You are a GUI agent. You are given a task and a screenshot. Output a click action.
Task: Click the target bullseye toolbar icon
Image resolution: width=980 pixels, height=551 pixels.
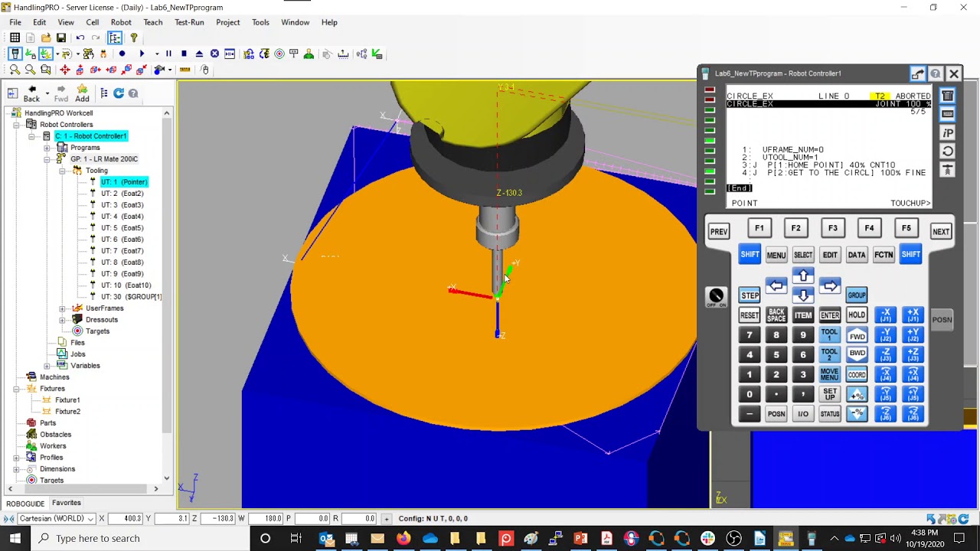tap(279, 54)
